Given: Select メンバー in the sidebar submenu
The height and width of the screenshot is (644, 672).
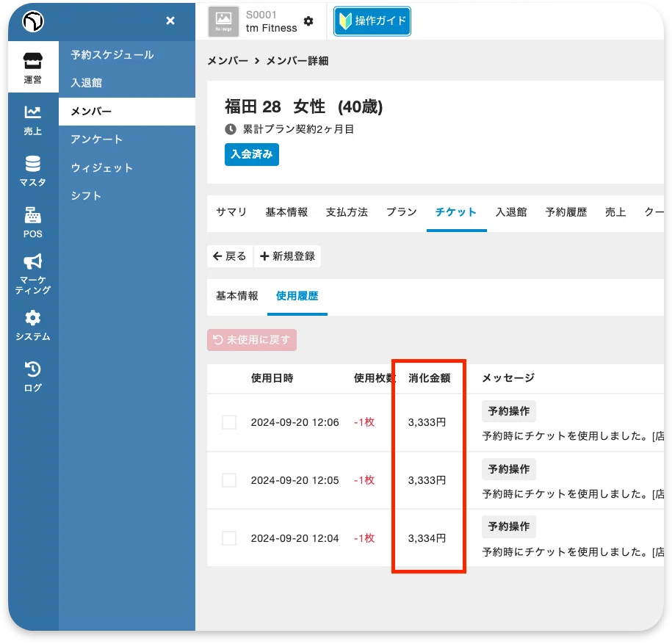Looking at the screenshot, I should click(x=127, y=112).
